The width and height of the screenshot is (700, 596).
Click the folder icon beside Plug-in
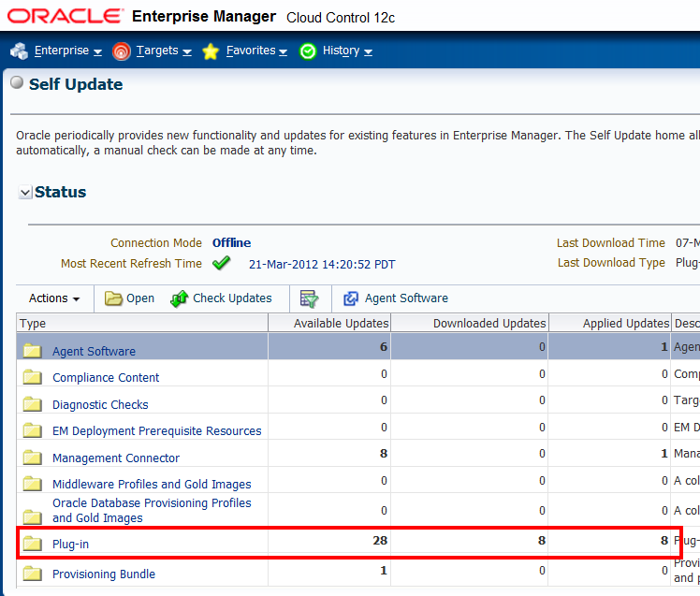pyautogui.click(x=32, y=544)
